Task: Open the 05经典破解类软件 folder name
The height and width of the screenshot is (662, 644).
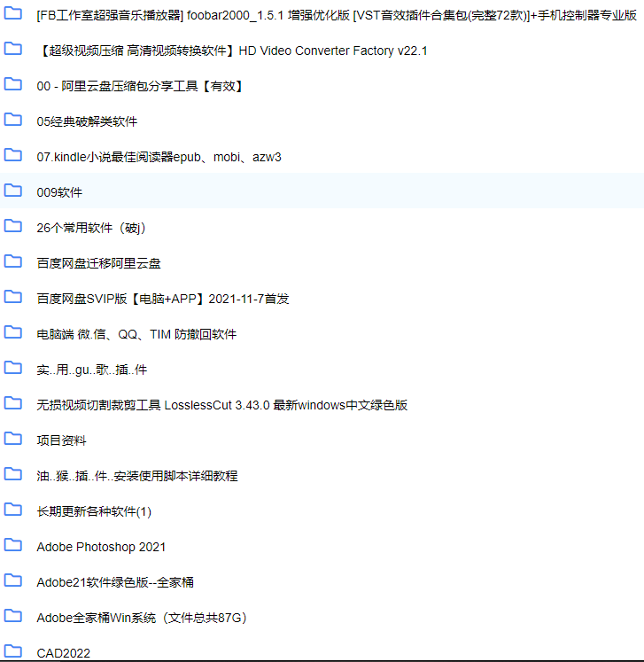Action: pos(87,122)
